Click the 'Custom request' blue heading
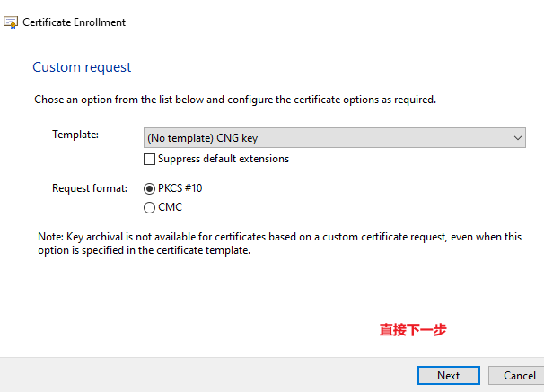Screen dimensions: 544x392 82,67
